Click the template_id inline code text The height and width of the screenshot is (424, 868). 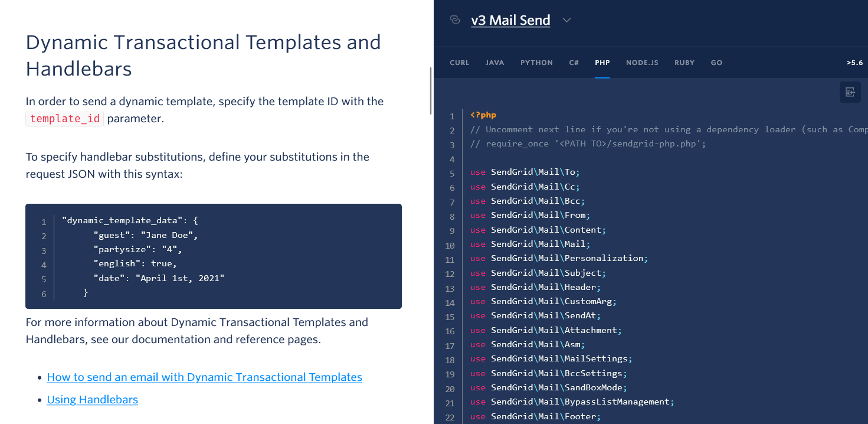click(x=65, y=119)
